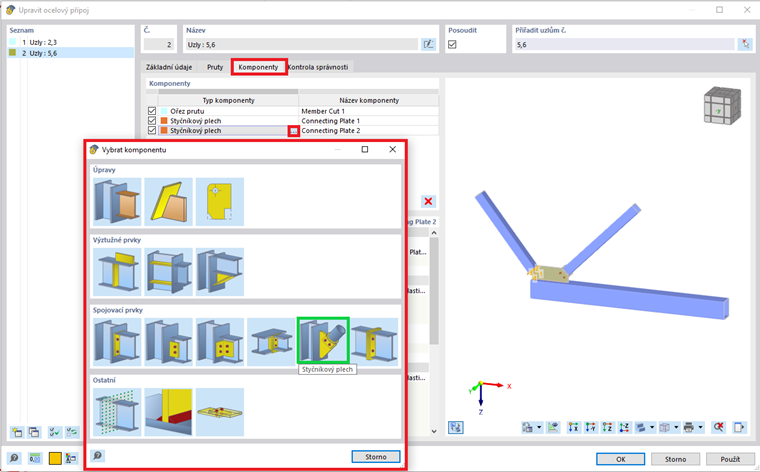Click the Použít button
This screenshot has width=760, height=472.
tap(730, 459)
